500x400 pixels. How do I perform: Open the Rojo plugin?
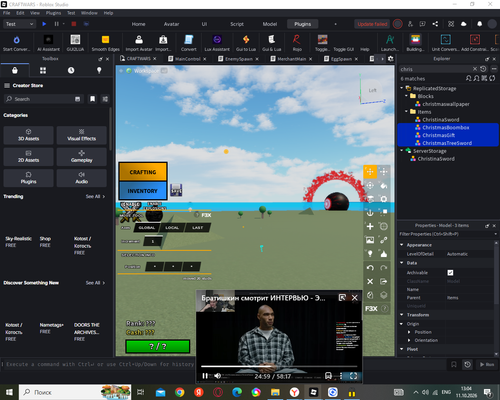297,43
